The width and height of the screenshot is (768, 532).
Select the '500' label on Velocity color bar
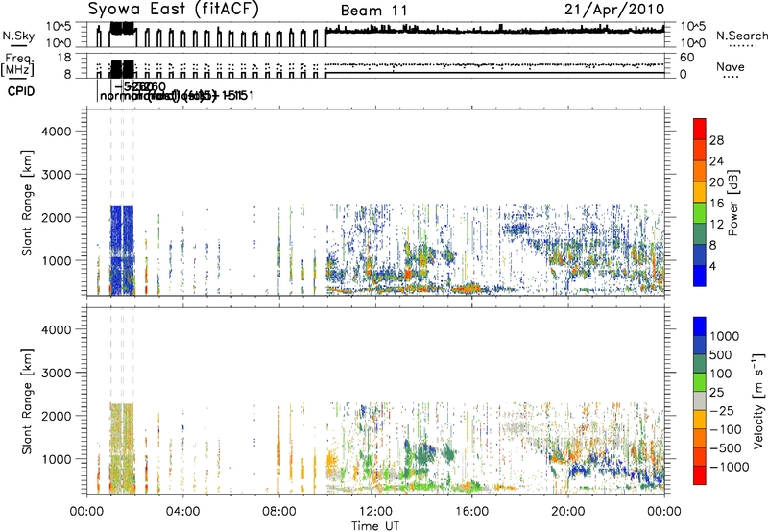pos(721,355)
